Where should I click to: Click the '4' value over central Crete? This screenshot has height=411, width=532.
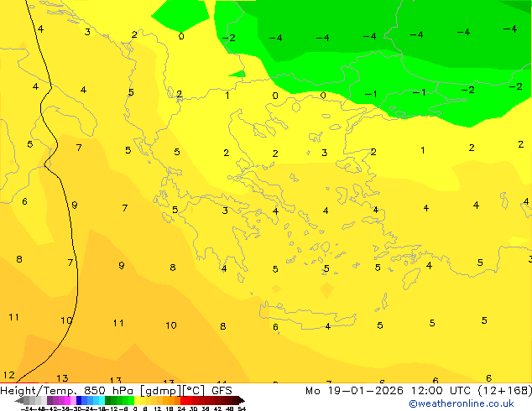coord(328,326)
